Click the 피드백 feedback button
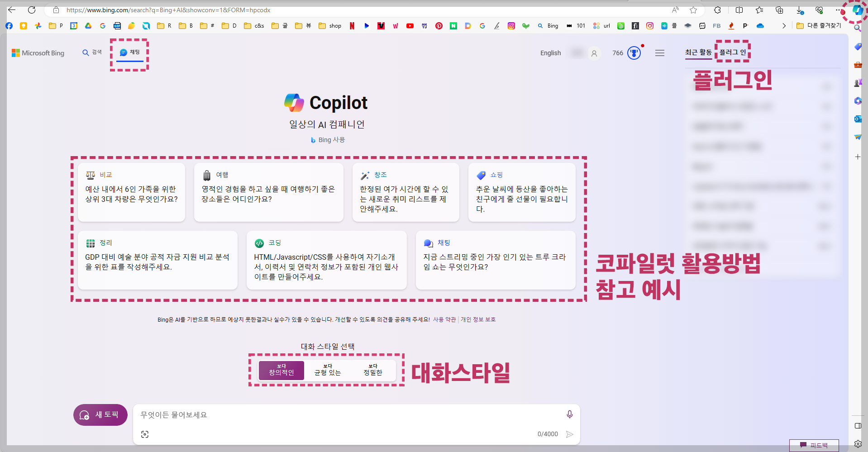The height and width of the screenshot is (452, 868). 814,446
